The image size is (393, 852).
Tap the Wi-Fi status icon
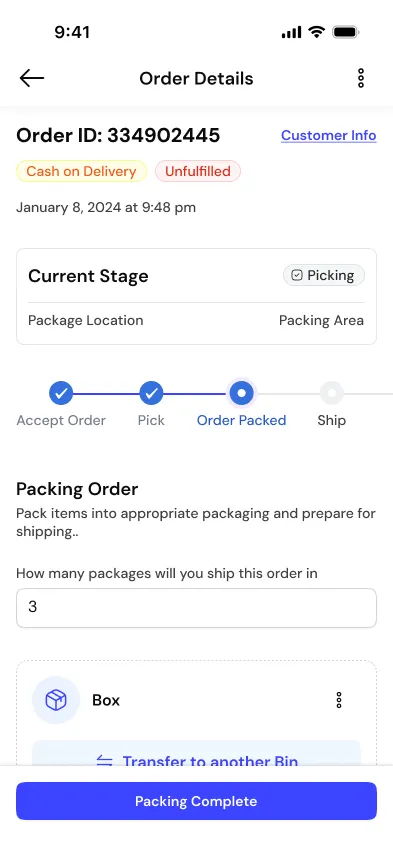316,32
